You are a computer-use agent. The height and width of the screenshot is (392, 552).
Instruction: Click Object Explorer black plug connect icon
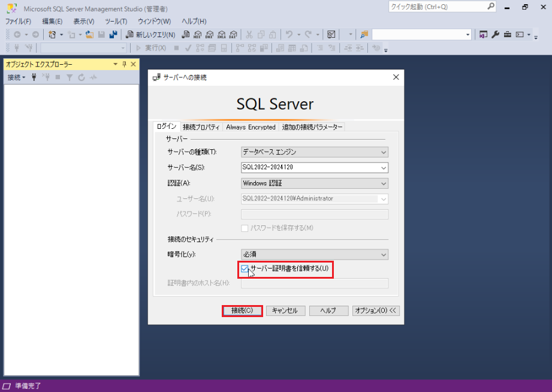34,77
